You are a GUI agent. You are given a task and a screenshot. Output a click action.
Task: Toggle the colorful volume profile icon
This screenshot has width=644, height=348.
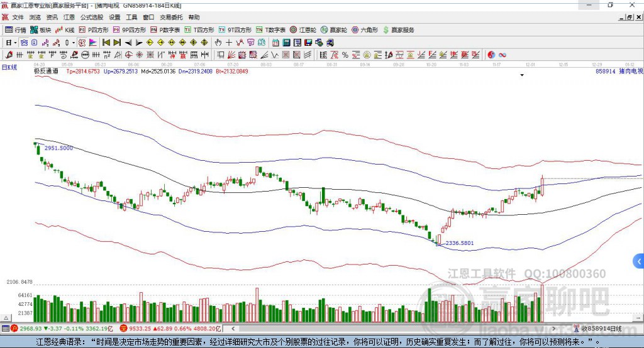point(93,43)
